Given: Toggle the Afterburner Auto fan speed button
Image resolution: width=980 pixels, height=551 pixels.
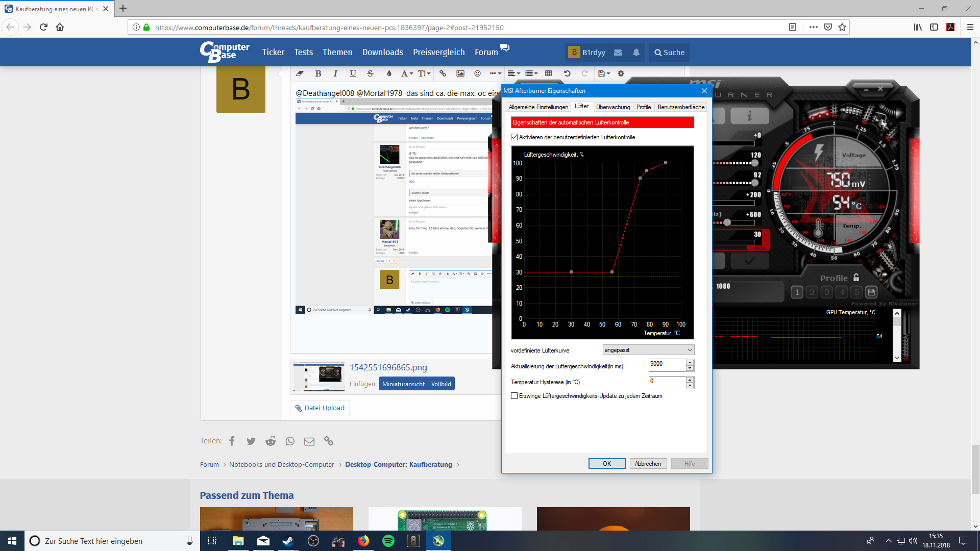Looking at the screenshot, I should 759,247.
